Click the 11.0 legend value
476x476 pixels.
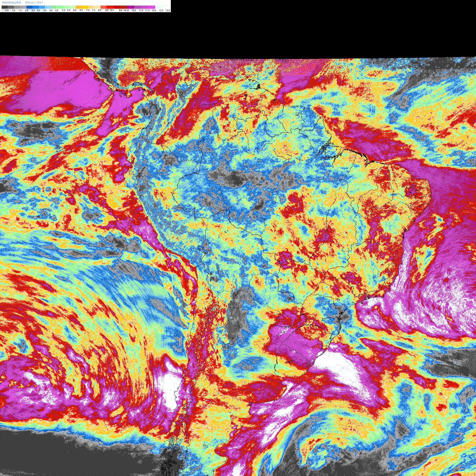(x=141, y=10)
